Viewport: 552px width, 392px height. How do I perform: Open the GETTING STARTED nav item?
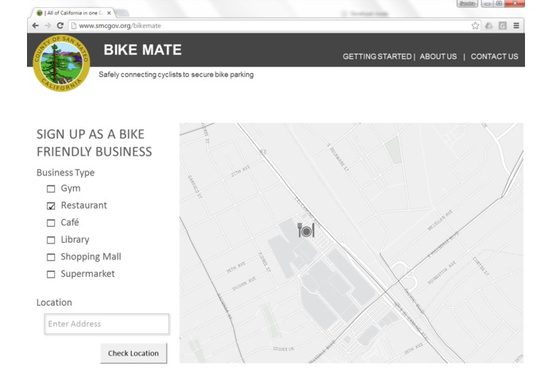[x=377, y=56]
